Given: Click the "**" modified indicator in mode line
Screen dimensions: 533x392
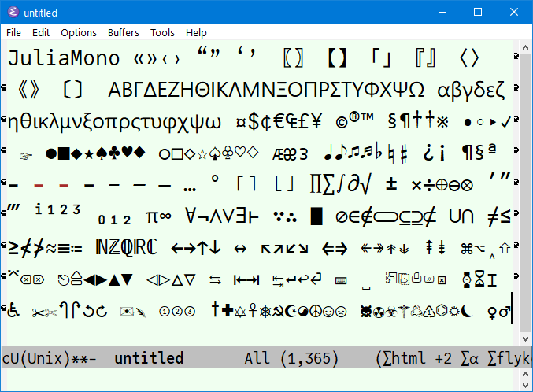Looking at the screenshot, I should 80,359.
